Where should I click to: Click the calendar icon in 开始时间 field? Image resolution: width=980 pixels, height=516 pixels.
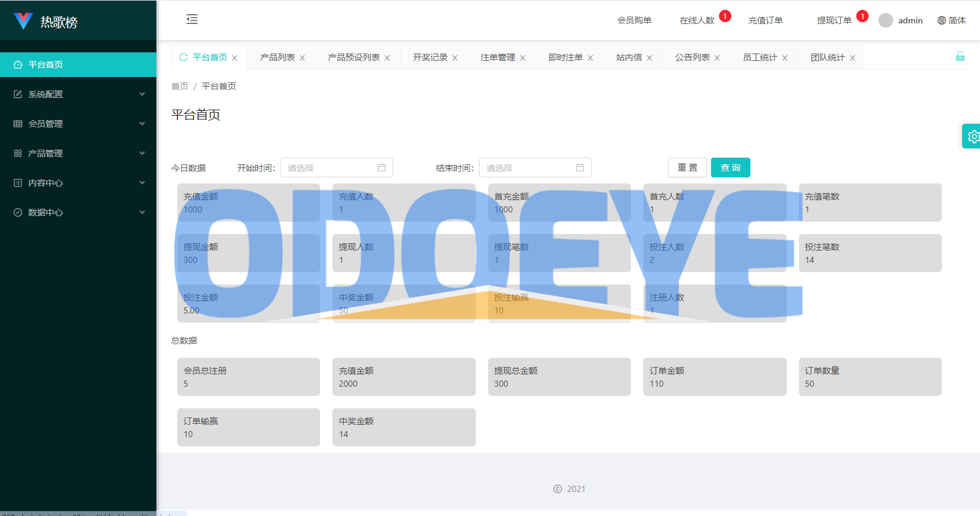[382, 167]
